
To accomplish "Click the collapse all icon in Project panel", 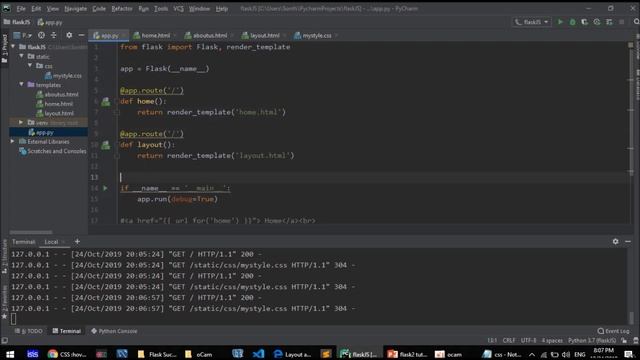I will click(53, 36).
